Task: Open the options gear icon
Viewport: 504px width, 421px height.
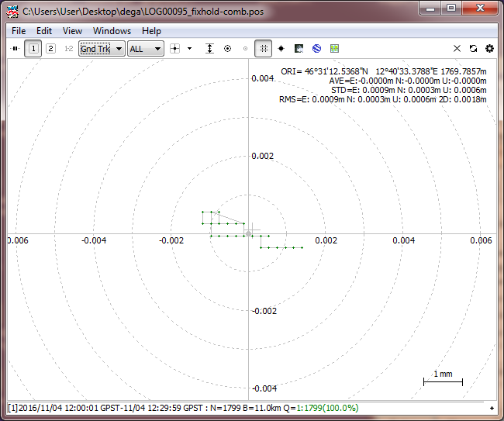Action: pos(489,49)
